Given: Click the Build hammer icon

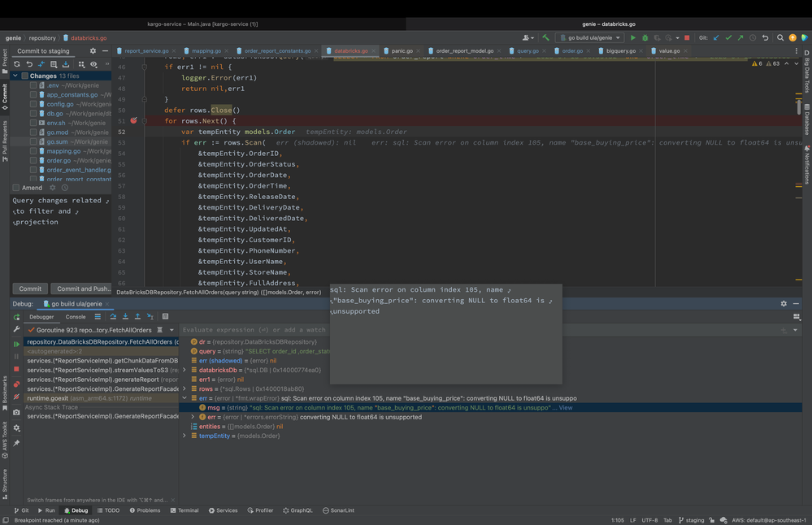Looking at the screenshot, I should point(545,37).
